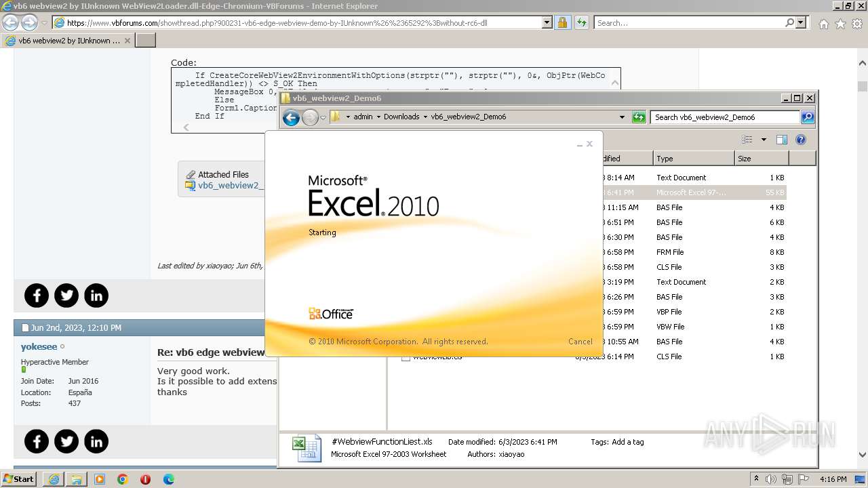Viewport: 868px width, 488px height.
Task: Toggle the Explorer preview pane icon
Action: coord(782,140)
